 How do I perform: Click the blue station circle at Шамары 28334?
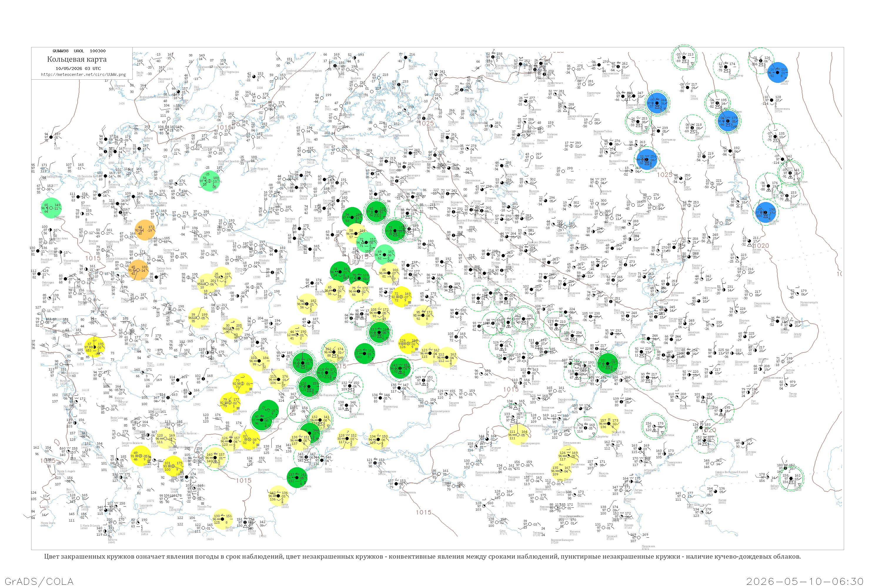[x=766, y=213]
